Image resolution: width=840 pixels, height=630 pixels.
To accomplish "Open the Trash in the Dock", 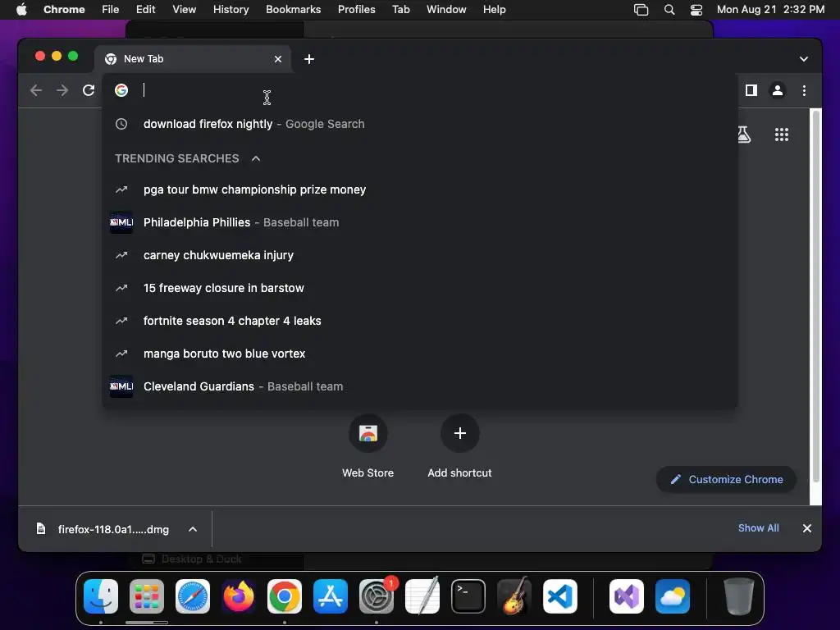I will click(x=739, y=596).
